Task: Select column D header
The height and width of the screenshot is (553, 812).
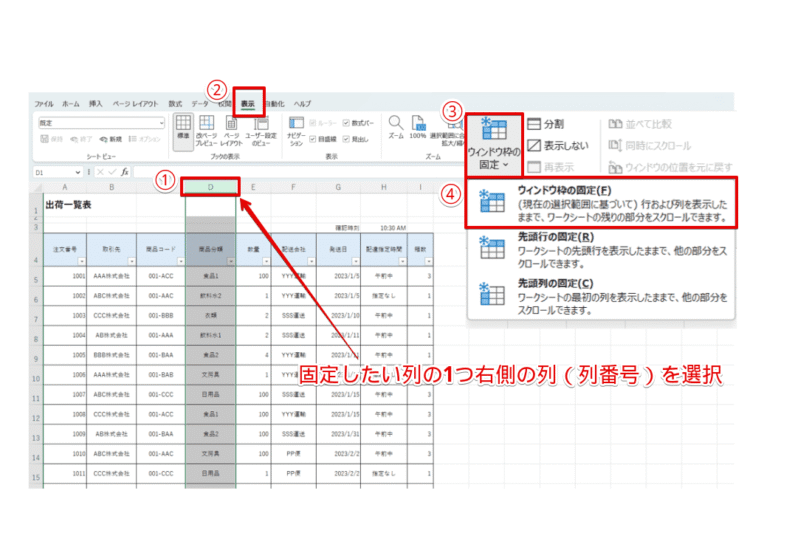Action: coord(211,187)
